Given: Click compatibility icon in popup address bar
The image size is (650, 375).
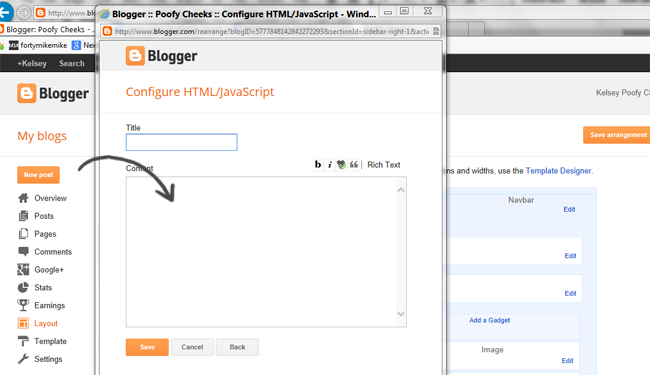Looking at the screenshot, I should point(436,31).
